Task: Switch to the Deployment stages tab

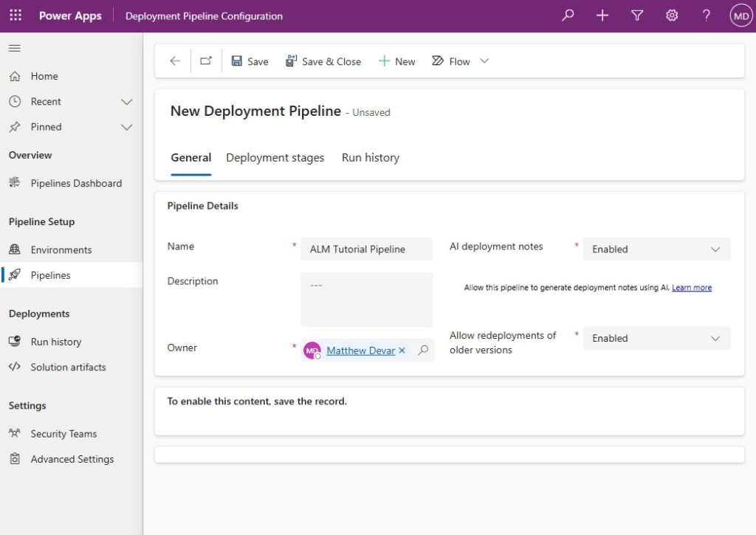Action: click(x=275, y=158)
